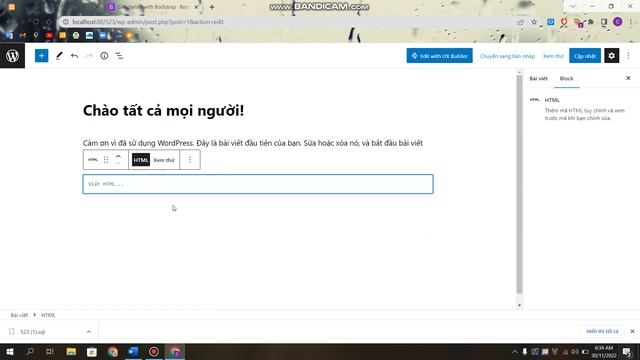
Task: Open the notification center icon
Action: click(627, 351)
